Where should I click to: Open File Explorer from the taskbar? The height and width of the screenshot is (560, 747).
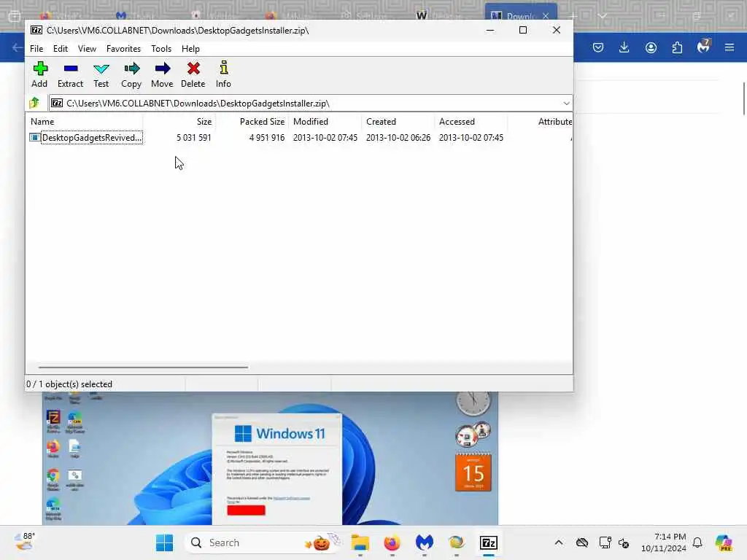tap(360, 542)
